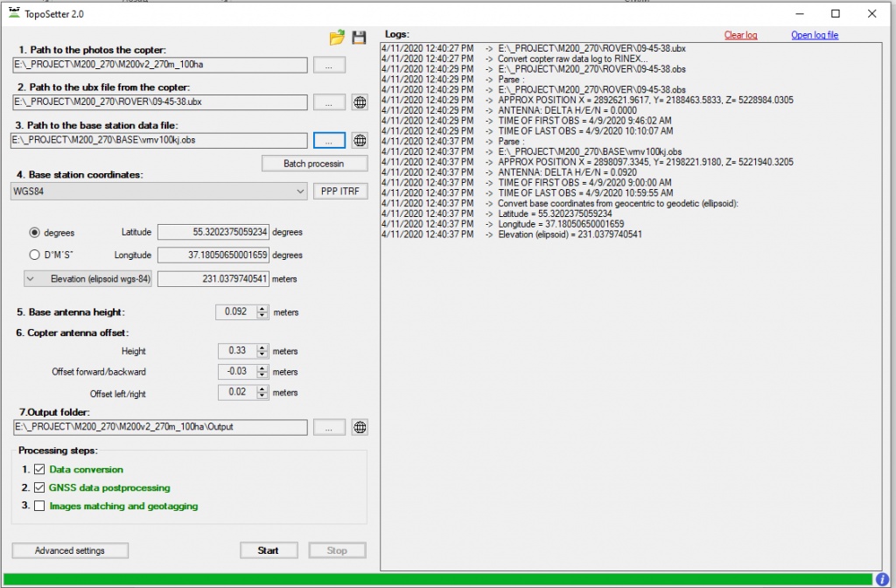The height and width of the screenshot is (588, 896).
Task: Click the save floppy disk icon
Action: (x=359, y=38)
